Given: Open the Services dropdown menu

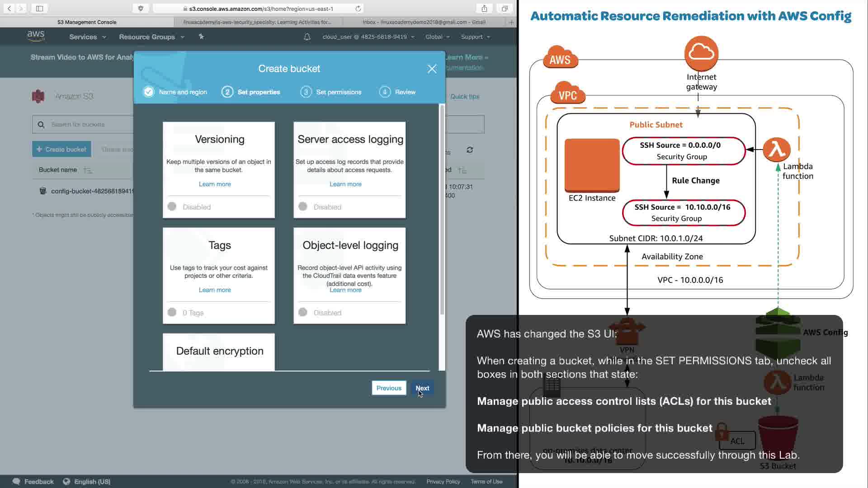Looking at the screenshot, I should pos(88,37).
